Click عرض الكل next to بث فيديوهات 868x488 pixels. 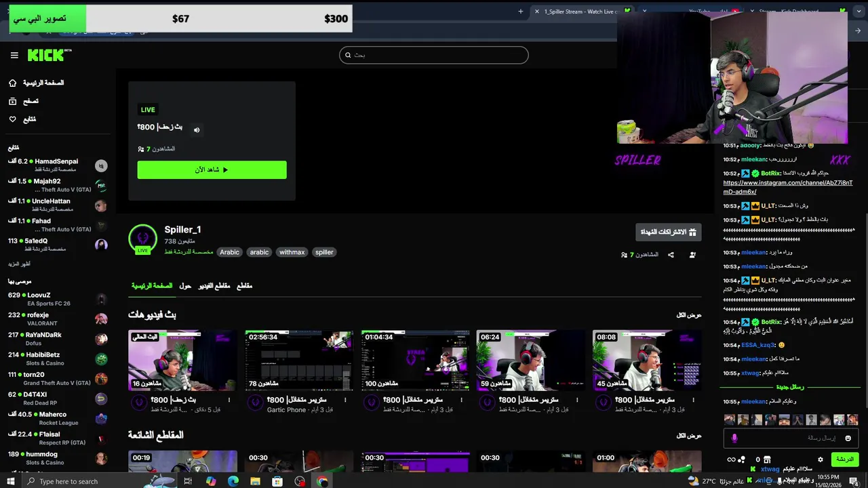click(x=689, y=315)
